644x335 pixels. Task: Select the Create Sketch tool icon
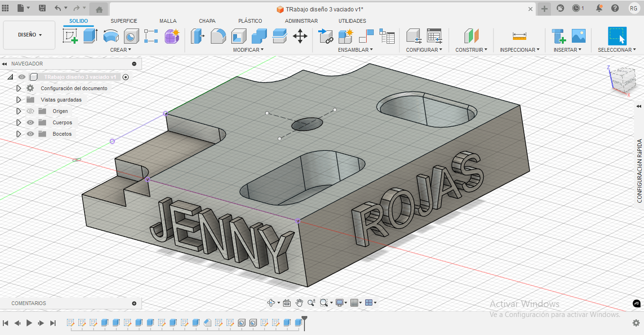tap(70, 36)
